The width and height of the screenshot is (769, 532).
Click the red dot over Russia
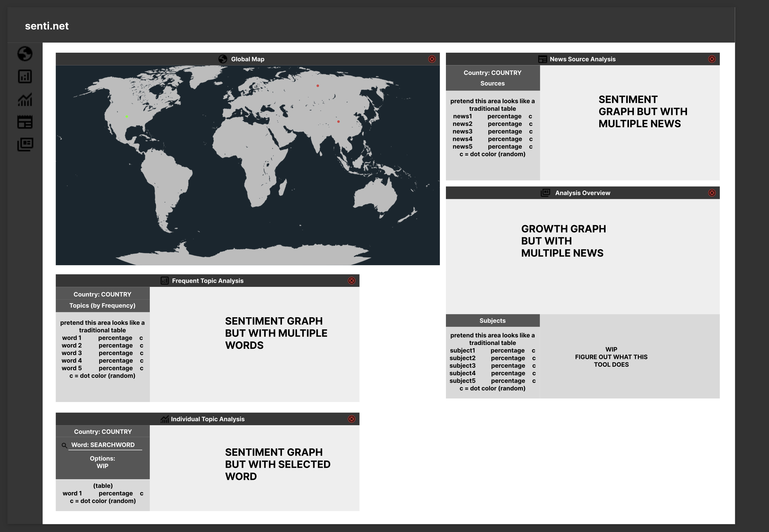coord(318,86)
